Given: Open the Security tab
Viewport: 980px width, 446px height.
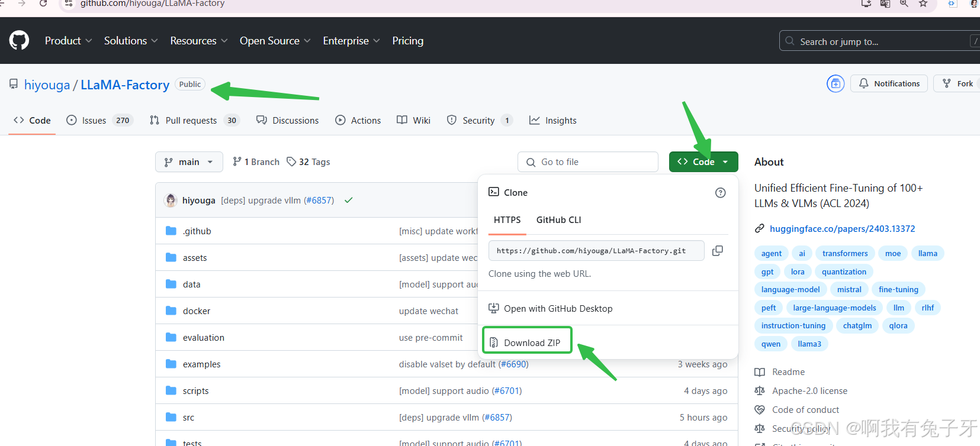Looking at the screenshot, I should pos(480,120).
